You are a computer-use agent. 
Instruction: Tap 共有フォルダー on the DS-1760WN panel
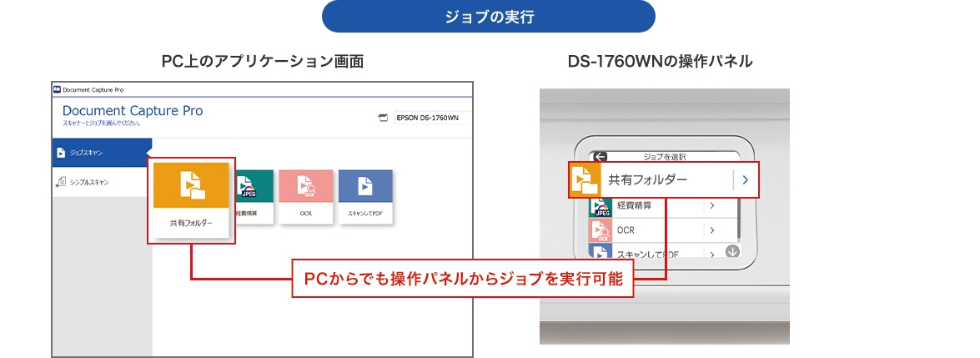click(664, 179)
